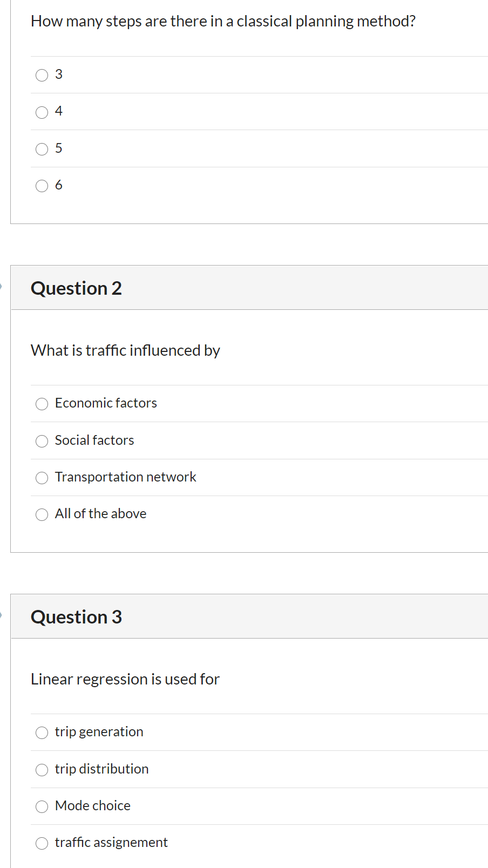Pick the Transportation network radio button
This screenshot has height=868, width=488.
[42, 478]
